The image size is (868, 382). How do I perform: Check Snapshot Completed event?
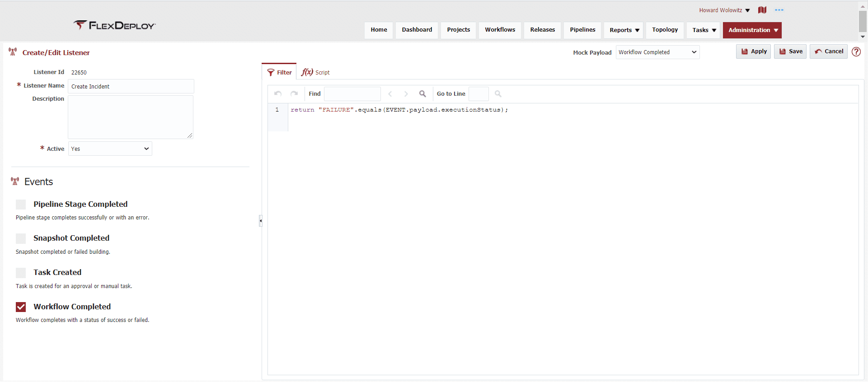click(21, 238)
